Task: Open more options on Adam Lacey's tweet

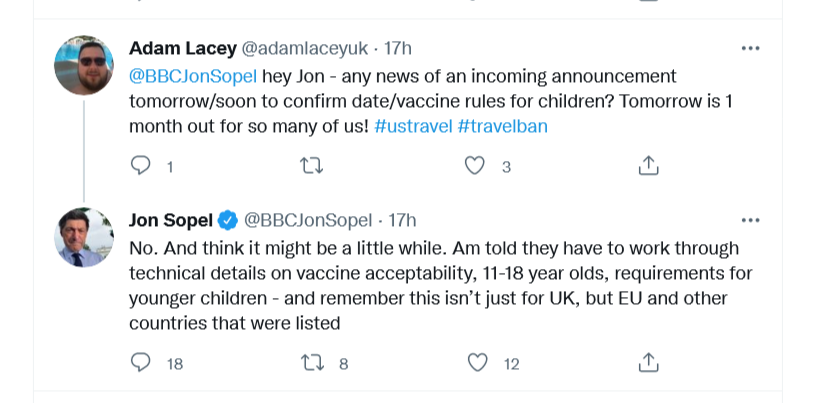Action: click(x=749, y=48)
